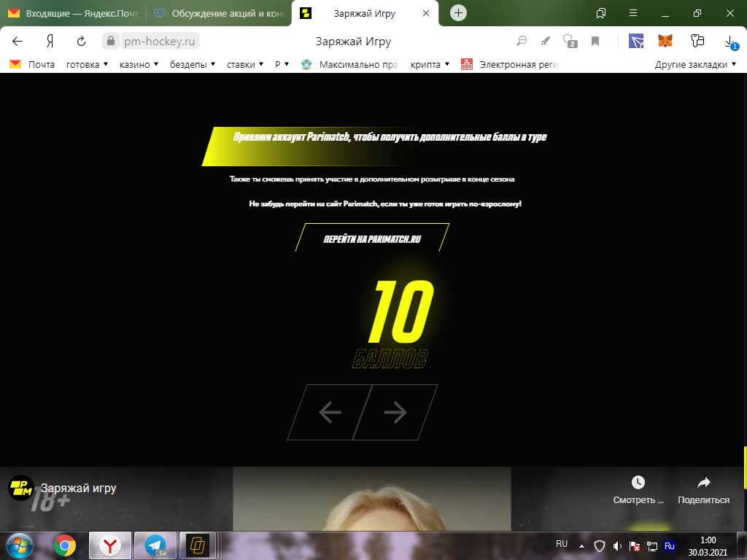
Task: Expand the 'бездепы' bookmarks folder
Action: tap(193, 64)
